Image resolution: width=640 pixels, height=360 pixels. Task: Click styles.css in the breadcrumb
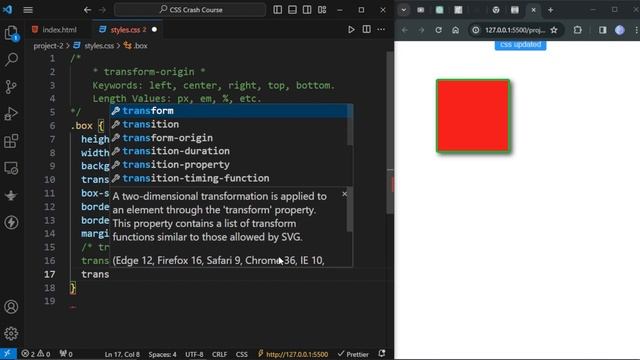(x=99, y=46)
